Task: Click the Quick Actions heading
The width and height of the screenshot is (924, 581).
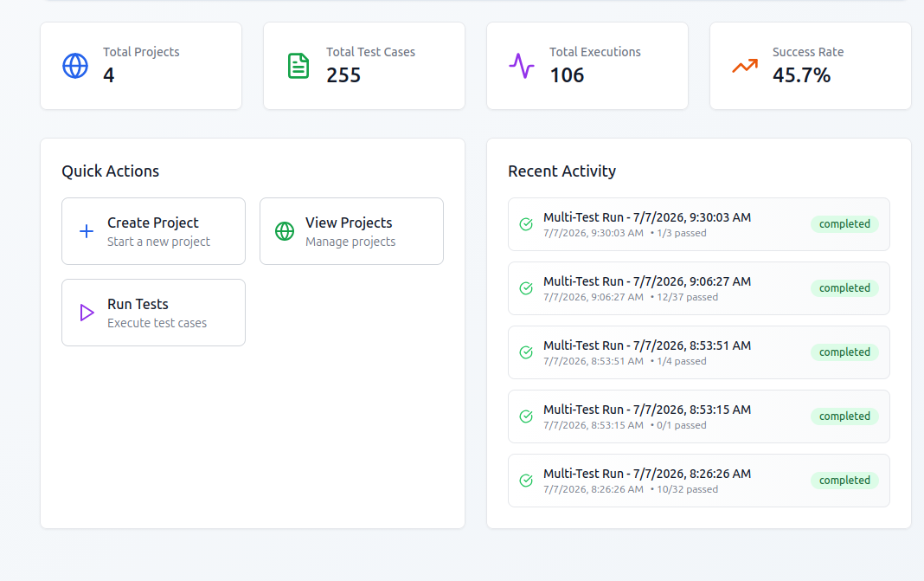Action: click(x=110, y=171)
